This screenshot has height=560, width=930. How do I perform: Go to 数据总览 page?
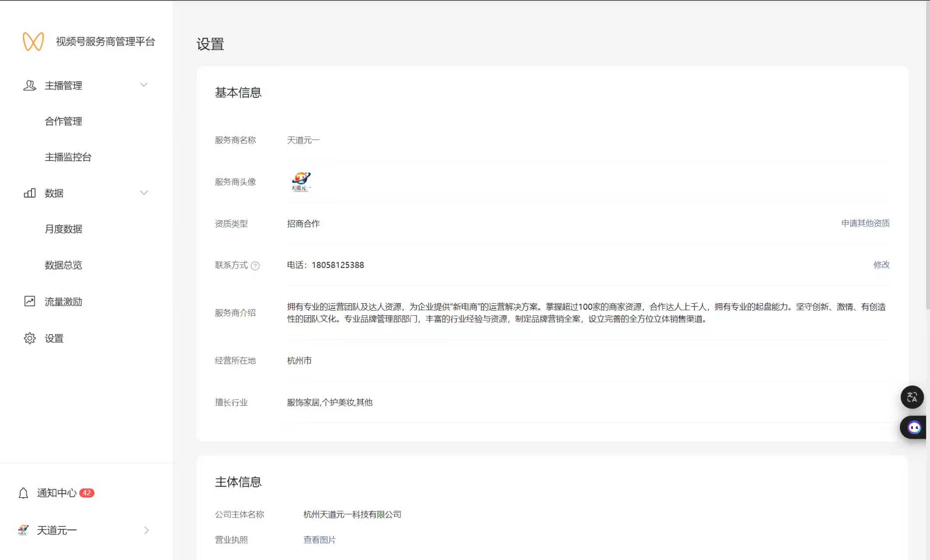coord(63,265)
